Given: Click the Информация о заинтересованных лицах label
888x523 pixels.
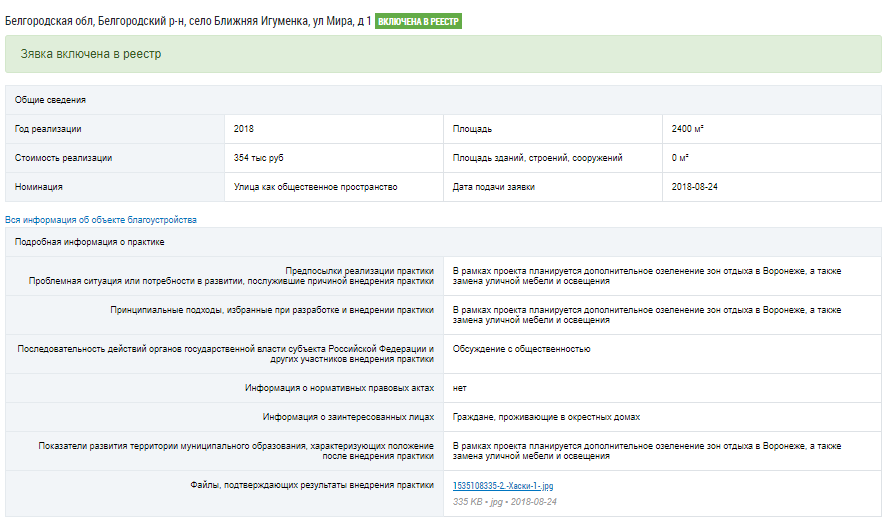Looking at the screenshot, I should [x=348, y=417].
